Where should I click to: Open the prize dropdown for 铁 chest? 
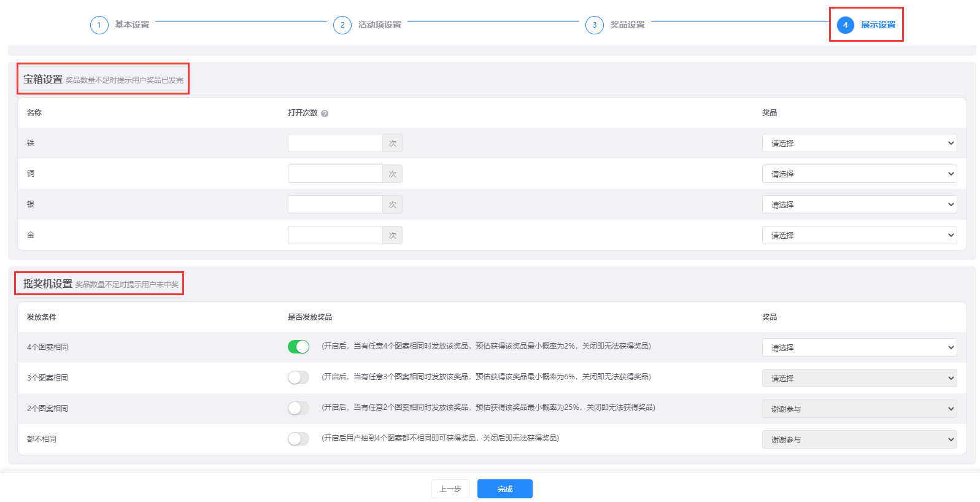tap(858, 143)
